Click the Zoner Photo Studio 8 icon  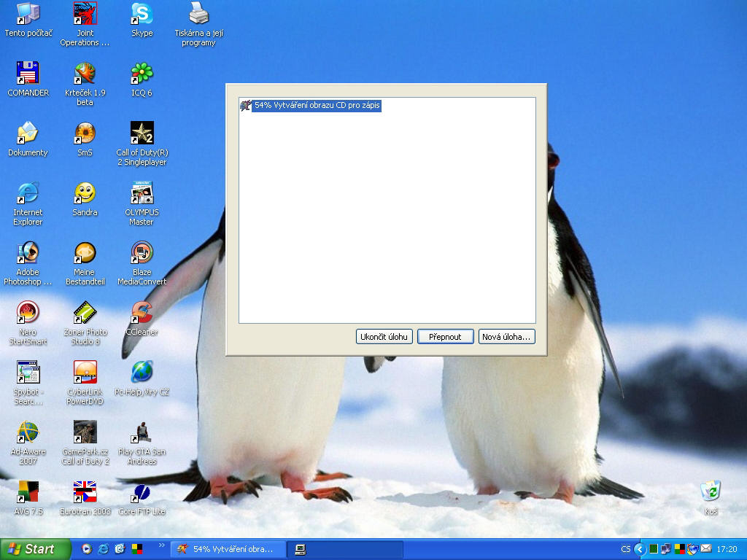coord(85,313)
